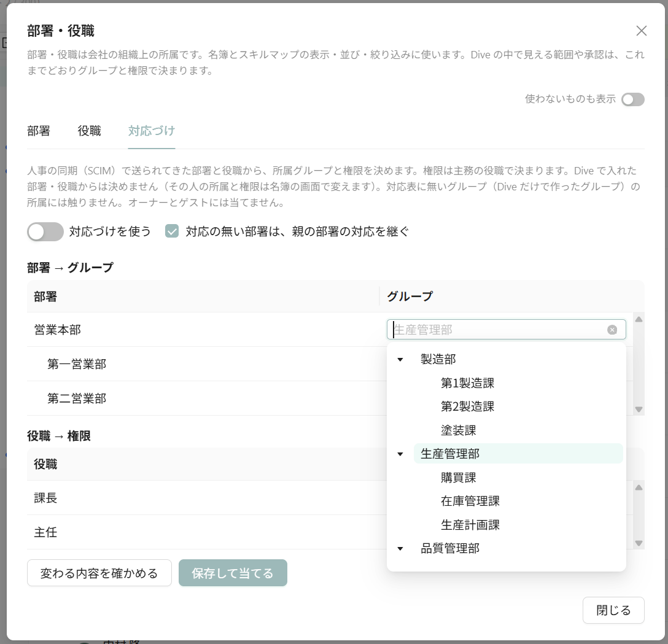This screenshot has width=668, height=644.
Task: Click down arrow of 役職 table scrollbar
Action: point(639,543)
